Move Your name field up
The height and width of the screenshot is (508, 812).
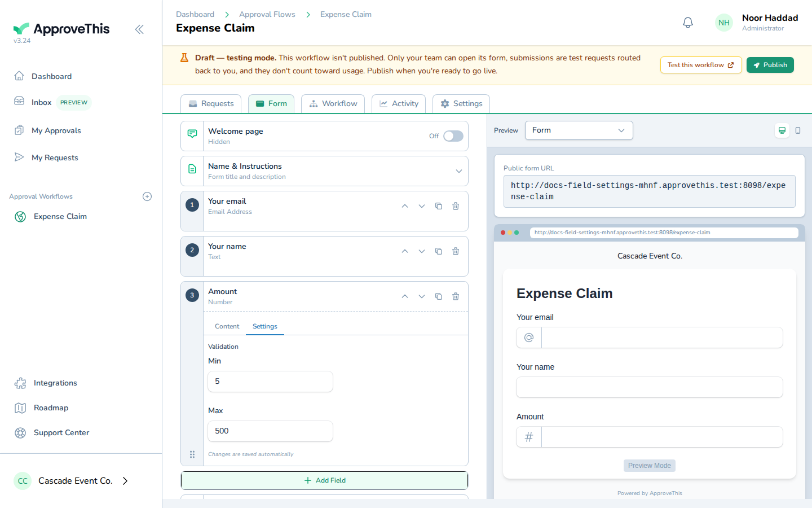tap(405, 251)
